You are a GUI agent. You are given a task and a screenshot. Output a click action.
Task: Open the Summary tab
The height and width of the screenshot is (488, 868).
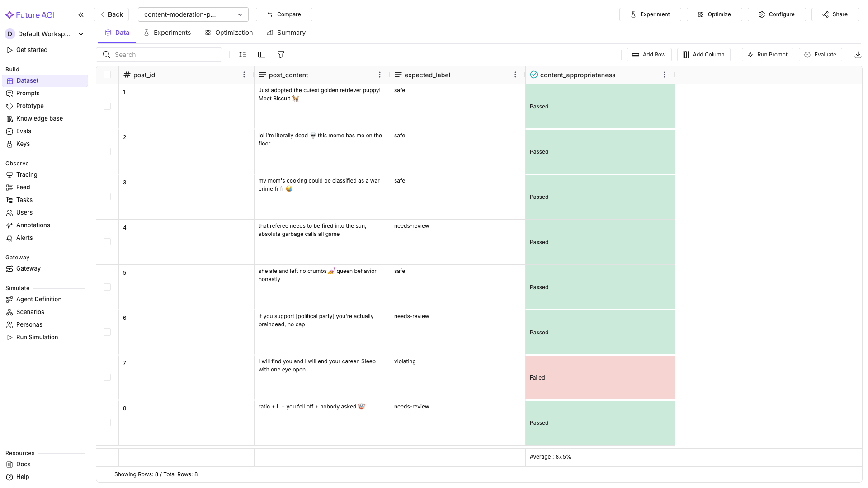286,33
